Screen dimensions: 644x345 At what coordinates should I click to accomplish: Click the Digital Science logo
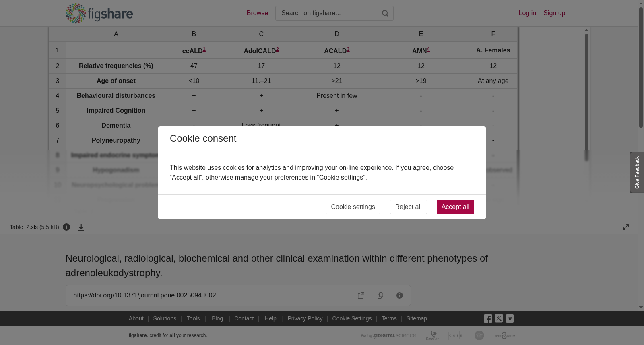[388, 335]
